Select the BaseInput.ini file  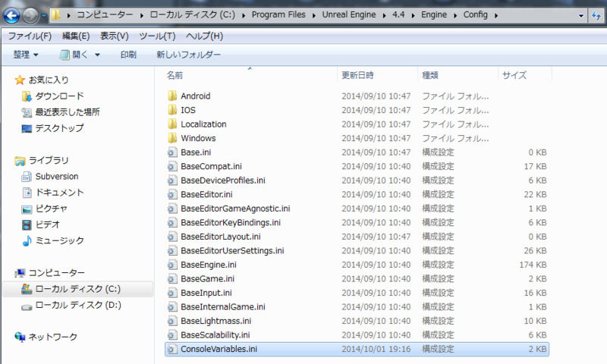tap(206, 293)
